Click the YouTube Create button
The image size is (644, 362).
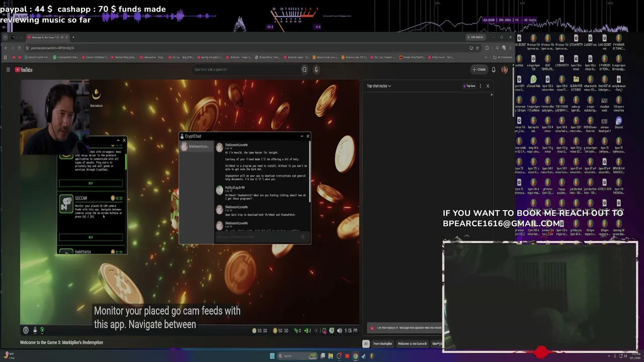(479, 70)
